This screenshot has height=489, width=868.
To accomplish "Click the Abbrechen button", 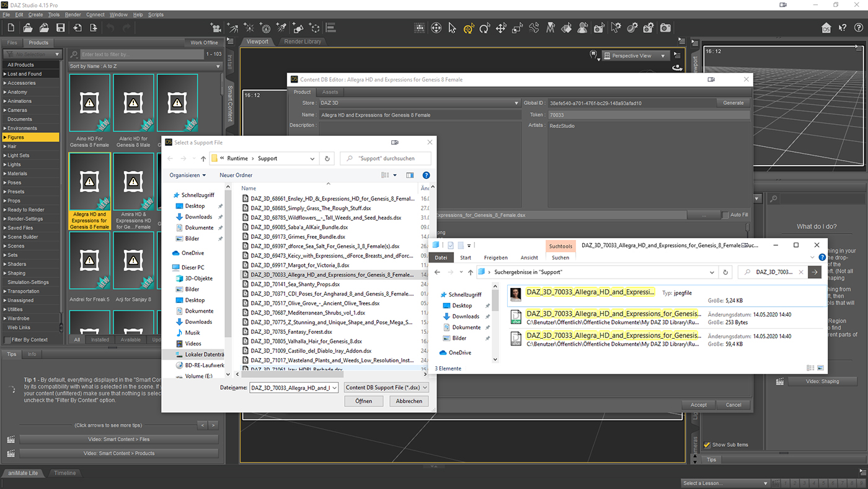I will click(x=409, y=401).
